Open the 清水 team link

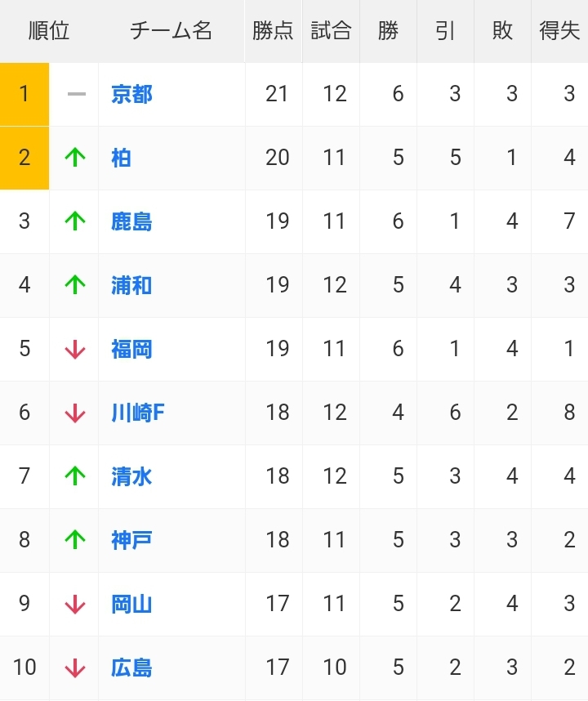coord(131,476)
